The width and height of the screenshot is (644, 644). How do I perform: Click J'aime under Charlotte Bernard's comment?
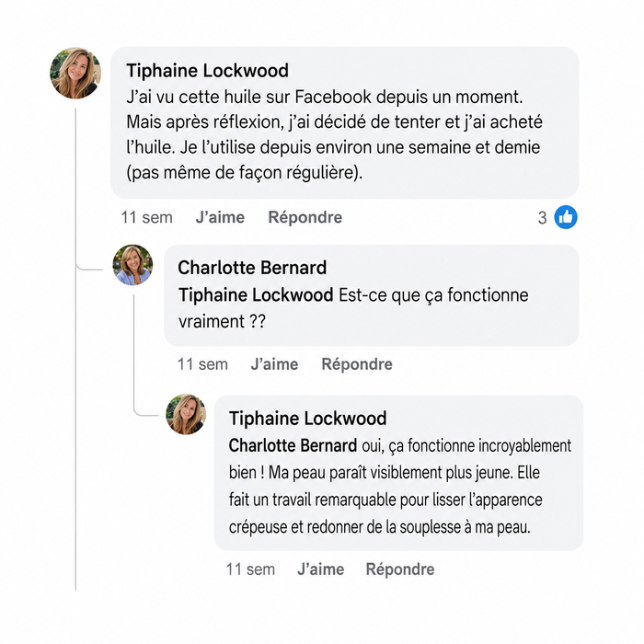pos(274,364)
